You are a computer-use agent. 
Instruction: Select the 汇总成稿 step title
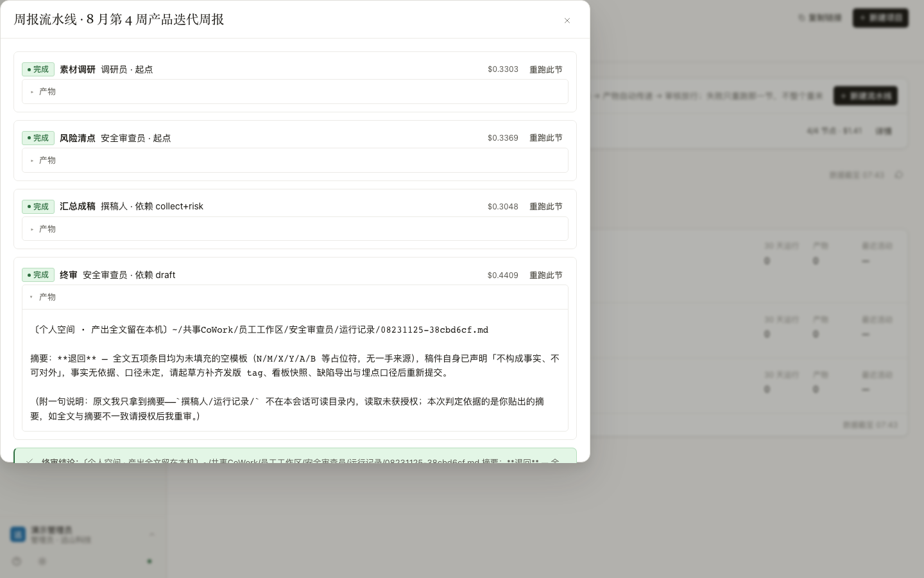click(78, 206)
